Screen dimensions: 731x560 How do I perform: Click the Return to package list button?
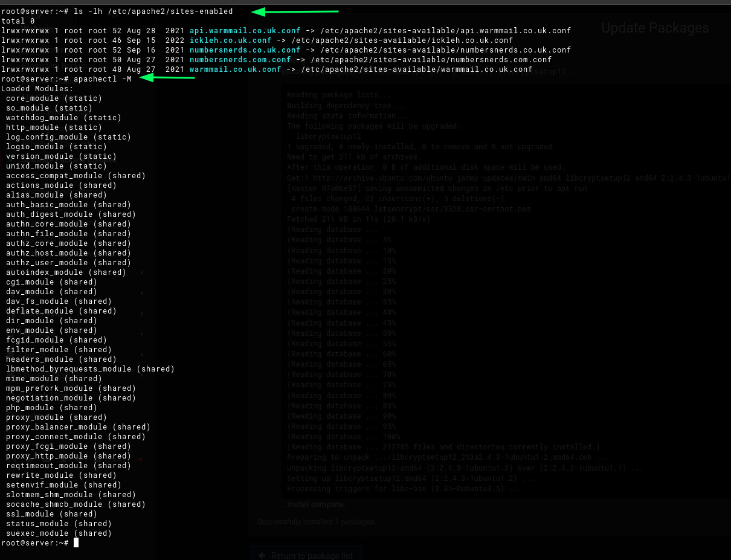click(x=306, y=555)
